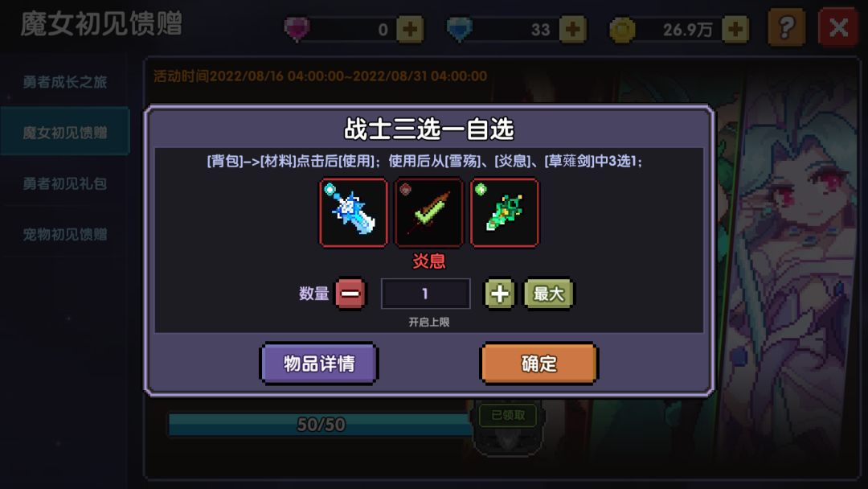
Task: Click the 50/50 progress bar
Action: point(320,425)
